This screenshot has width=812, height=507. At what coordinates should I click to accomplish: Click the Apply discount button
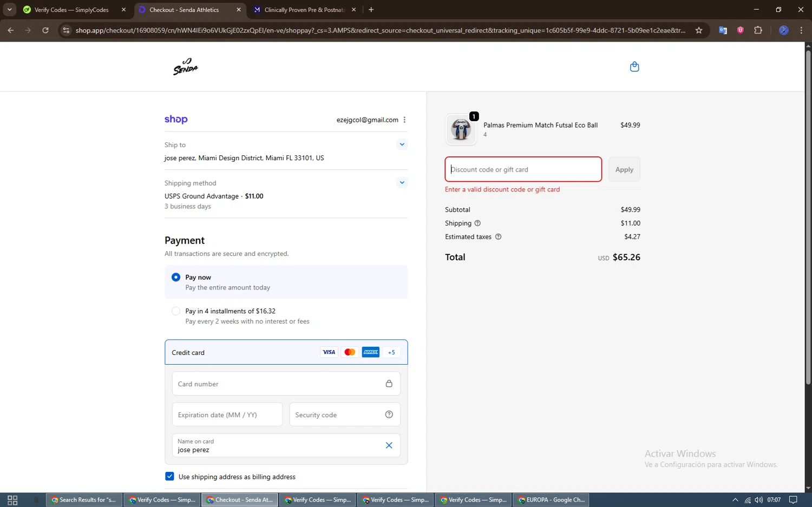(624, 169)
